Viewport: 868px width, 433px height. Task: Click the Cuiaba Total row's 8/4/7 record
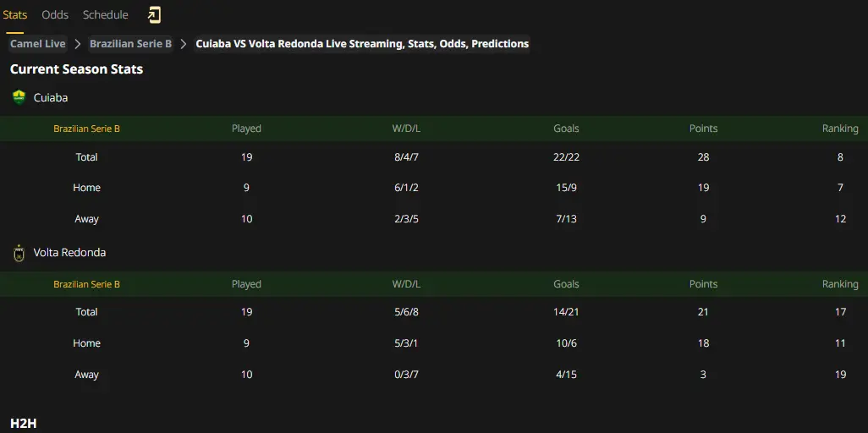(407, 157)
